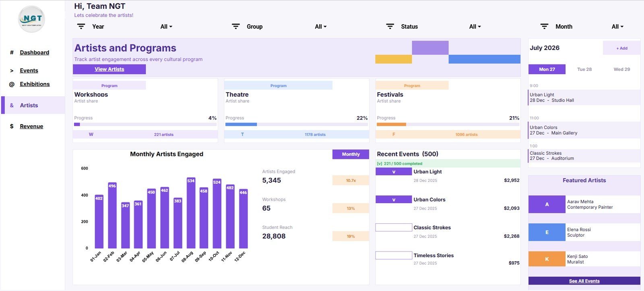644x291 pixels.
Task: Click the NGT logo
Action: pos(32,19)
